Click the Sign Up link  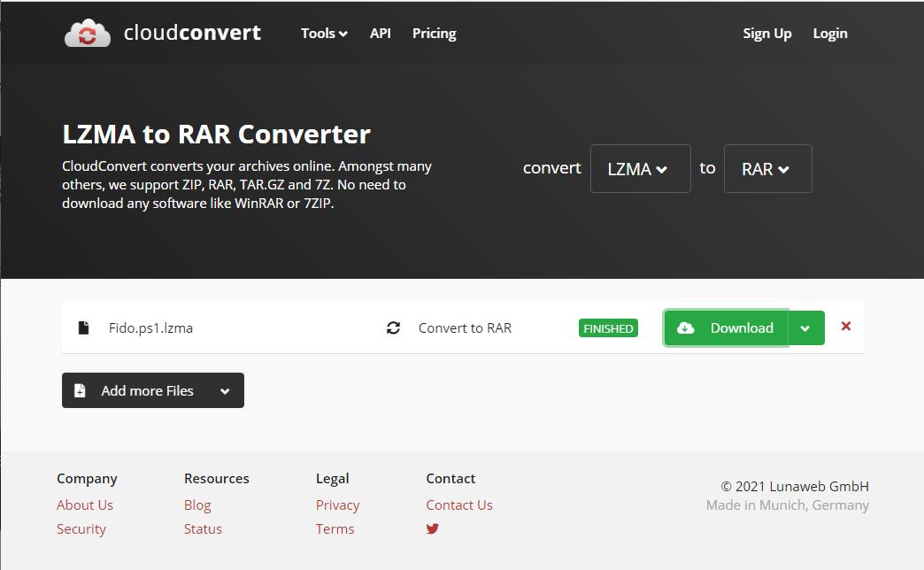click(x=766, y=34)
